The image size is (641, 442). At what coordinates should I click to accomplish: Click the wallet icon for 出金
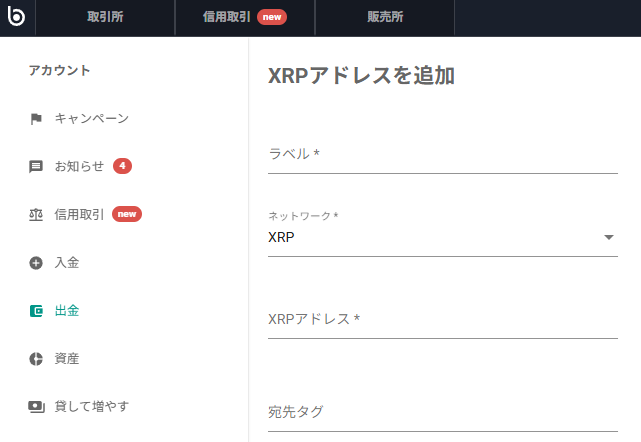point(36,311)
